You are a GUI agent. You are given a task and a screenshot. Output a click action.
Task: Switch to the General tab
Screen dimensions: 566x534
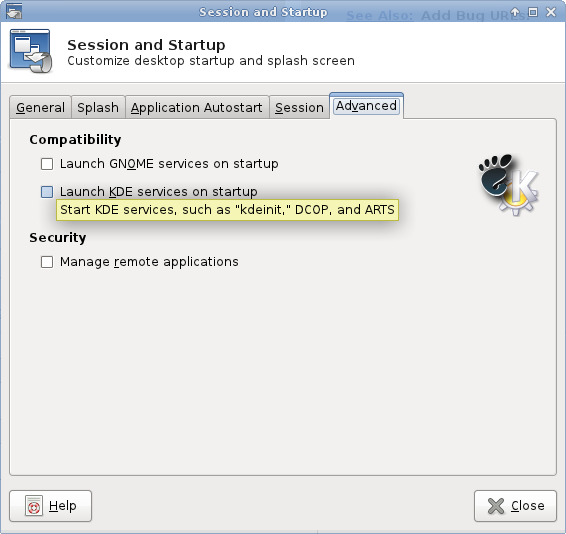40,107
